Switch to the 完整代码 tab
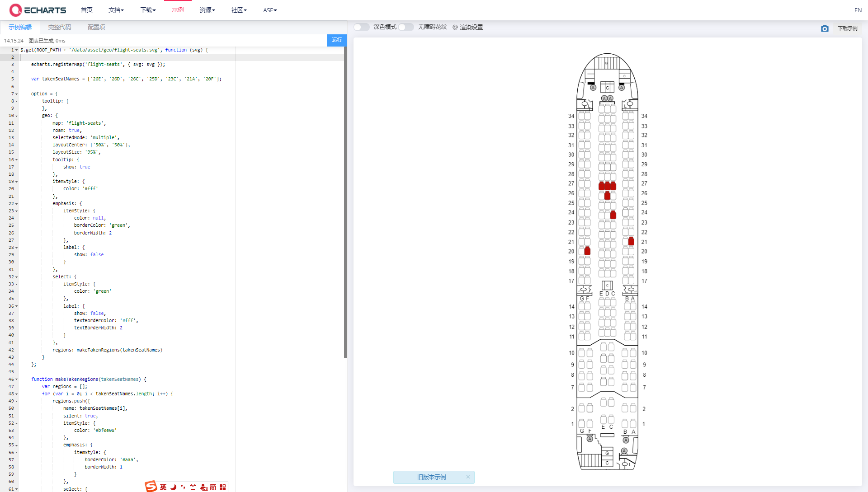This screenshot has height=492, width=868. pos(60,27)
